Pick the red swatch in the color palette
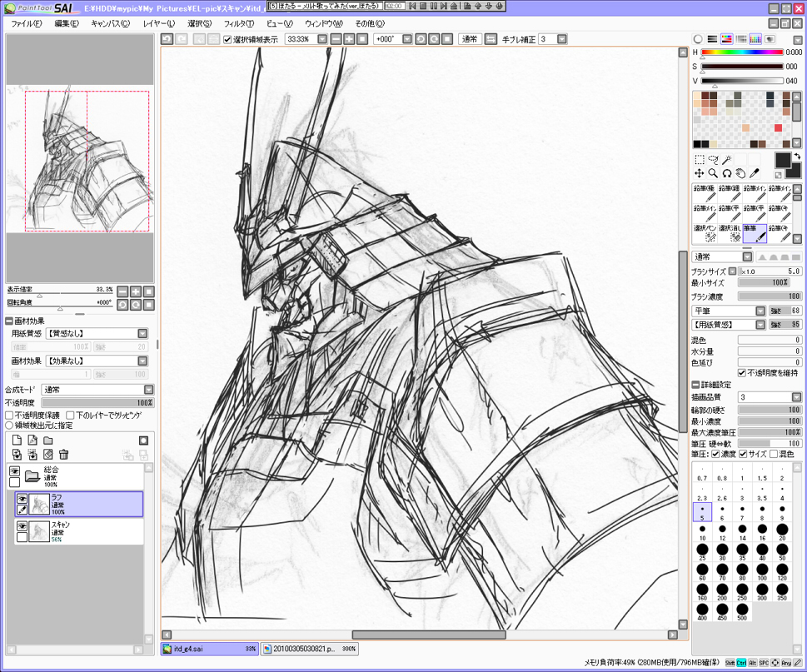Screen dimensions: 807x672 [x=779, y=127]
